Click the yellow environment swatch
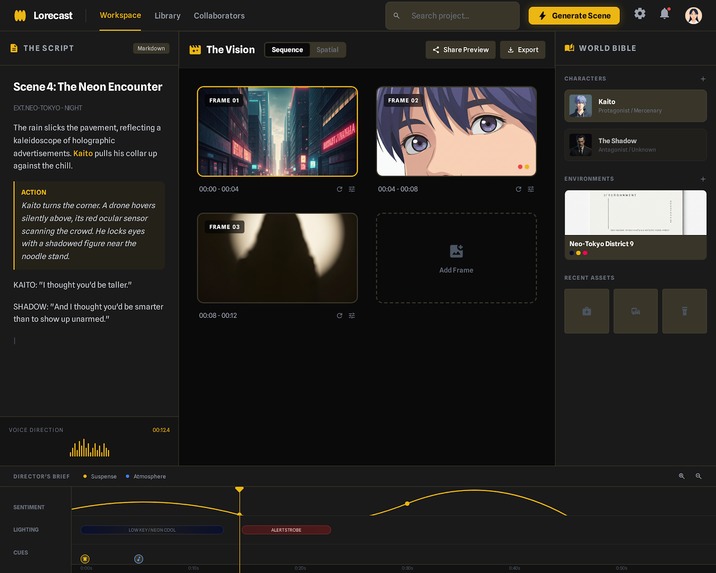The image size is (716, 573). [x=578, y=253]
